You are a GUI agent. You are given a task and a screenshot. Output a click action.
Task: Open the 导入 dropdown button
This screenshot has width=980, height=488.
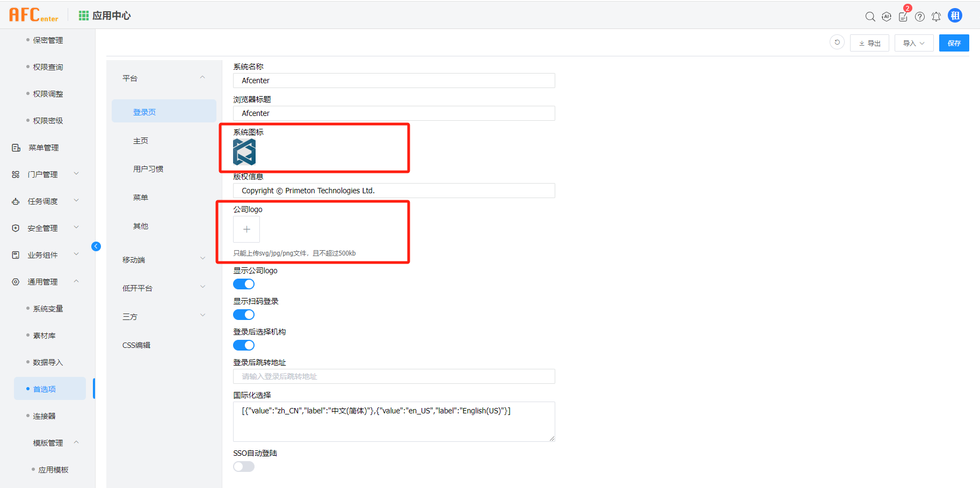pyautogui.click(x=914, y=43)
